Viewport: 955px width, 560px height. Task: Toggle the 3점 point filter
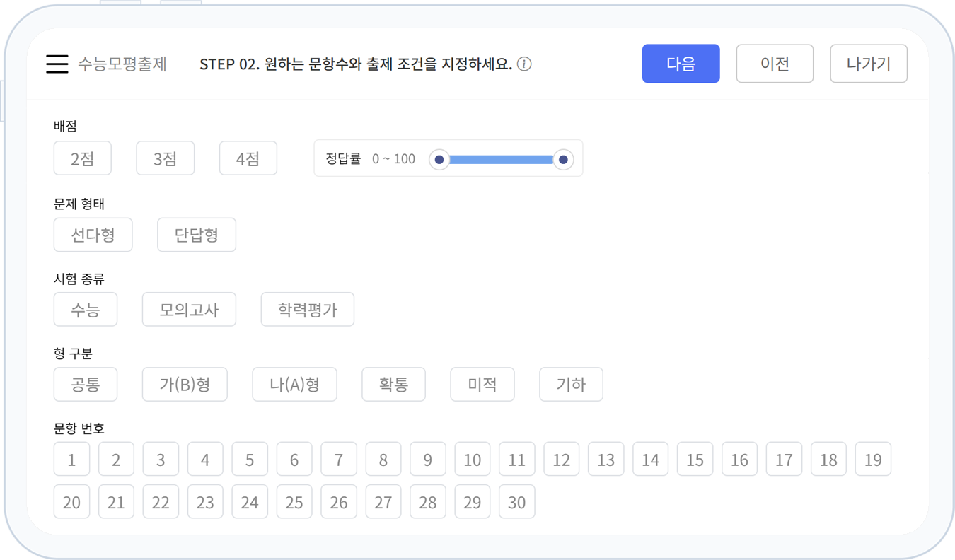tap(165, 158)
